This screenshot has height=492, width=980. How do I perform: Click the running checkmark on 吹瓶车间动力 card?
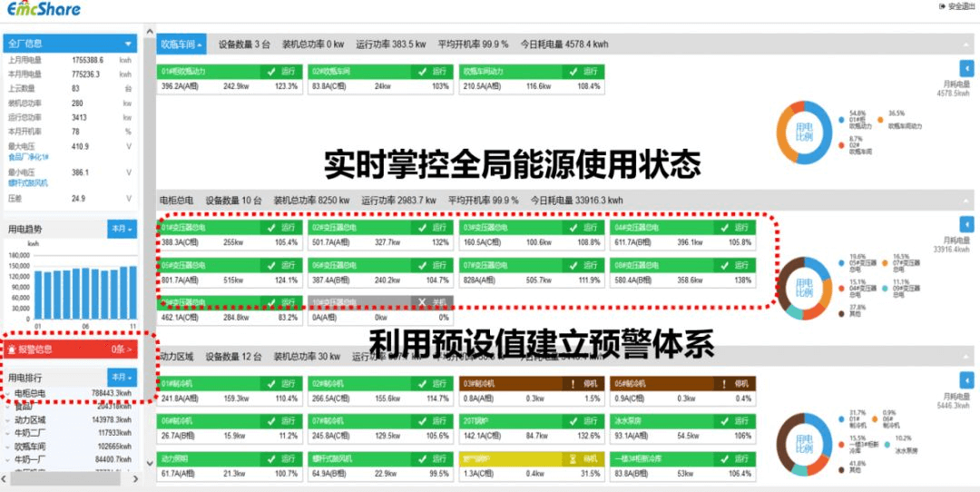pyautogui.click(x=573, y=72)
